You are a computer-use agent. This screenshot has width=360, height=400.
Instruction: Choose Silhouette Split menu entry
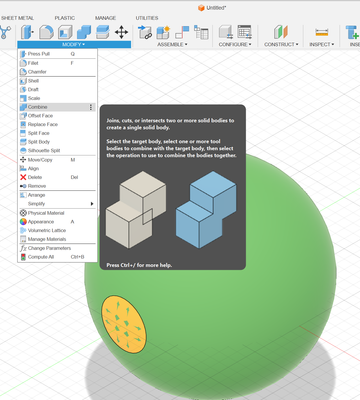point(57,150)
